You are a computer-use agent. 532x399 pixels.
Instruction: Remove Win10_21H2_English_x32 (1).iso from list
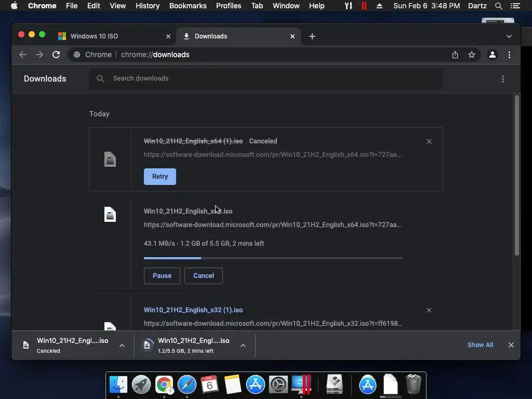(429, 310)
